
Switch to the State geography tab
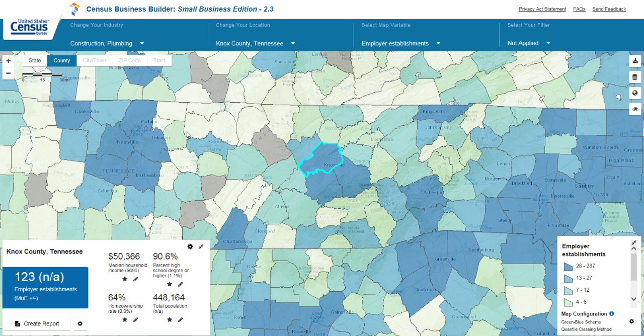click(35, 60)
